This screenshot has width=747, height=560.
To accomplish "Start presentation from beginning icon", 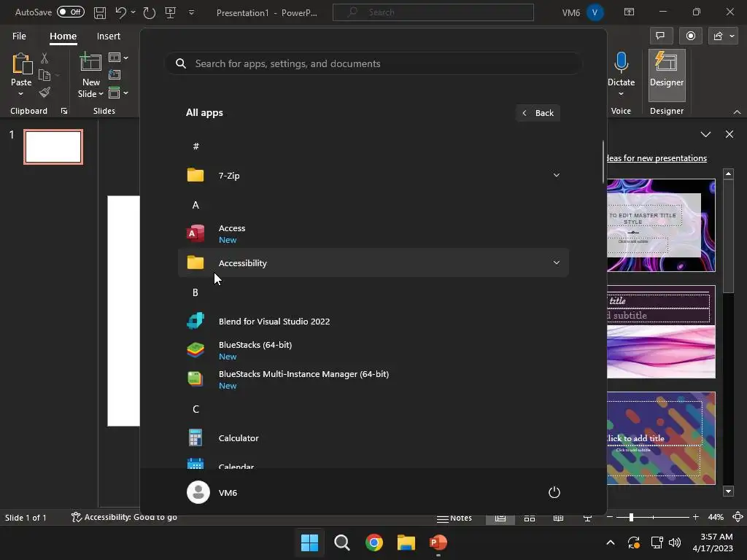I will (x=171, y=12).
